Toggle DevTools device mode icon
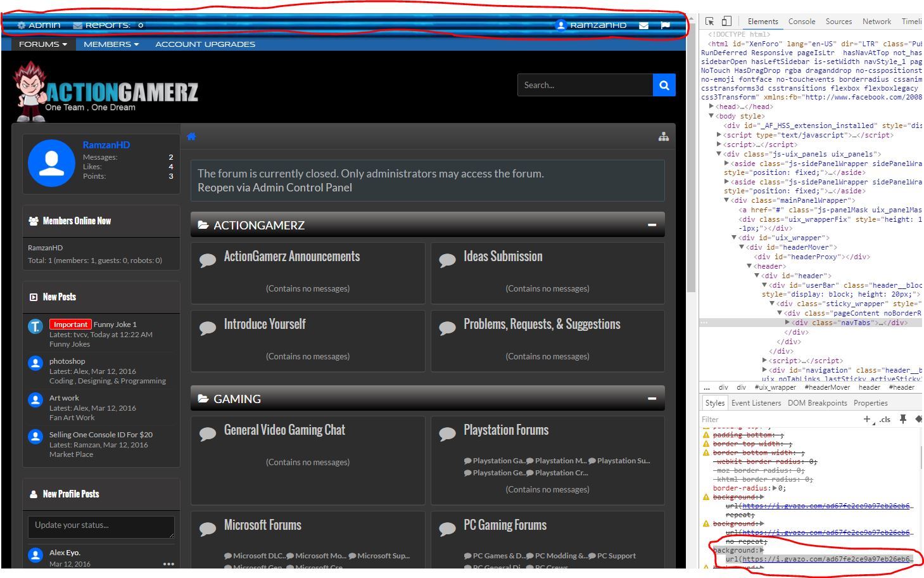 (726, 22)
